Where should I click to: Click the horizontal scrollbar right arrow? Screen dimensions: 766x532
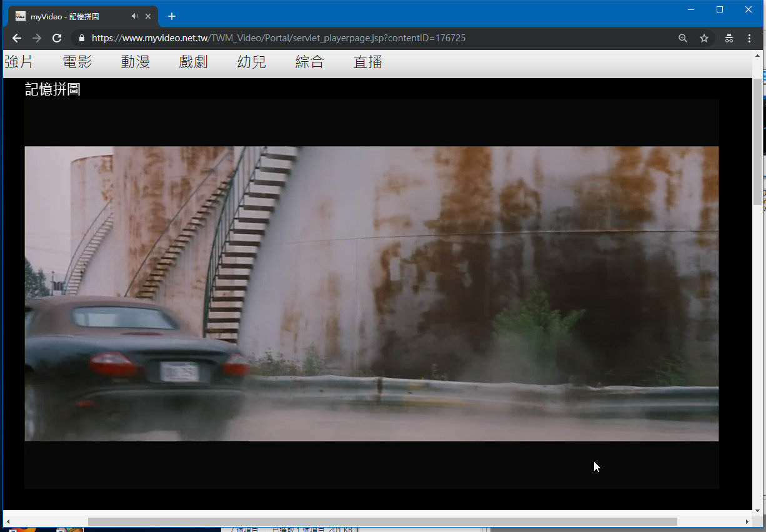tap(747, 521)
